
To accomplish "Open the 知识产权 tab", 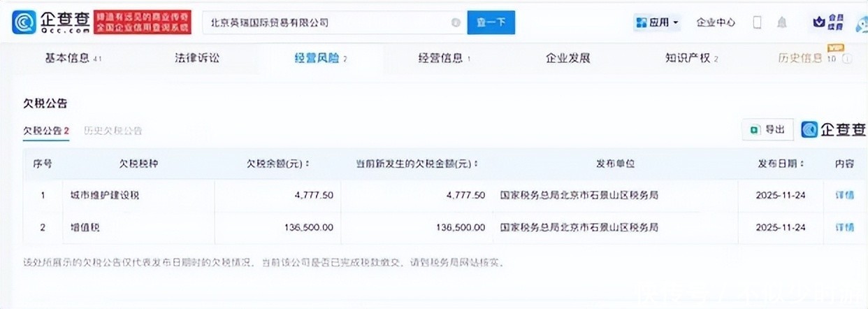I will 690,59.
